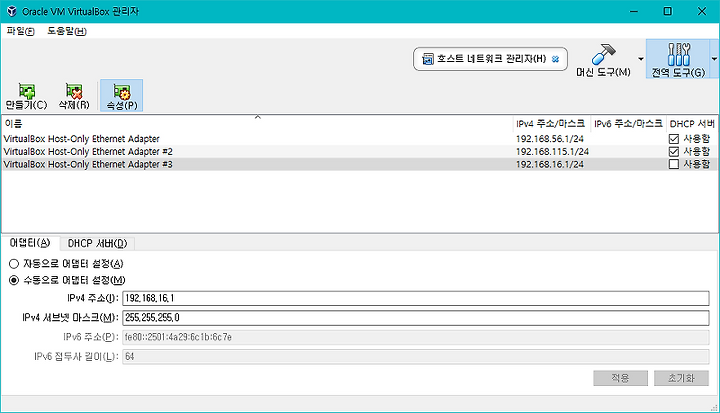This screenshot has height=413, width=720.
Task: Expand the Machine Tools dropdown arrow
Action: click(641, 59)
